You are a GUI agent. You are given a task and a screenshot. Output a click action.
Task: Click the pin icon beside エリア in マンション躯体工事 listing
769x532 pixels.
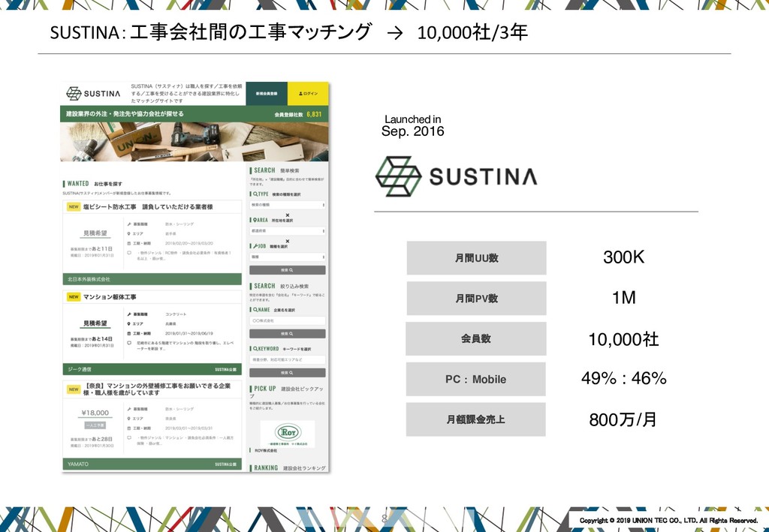click(x=129, y=324)
